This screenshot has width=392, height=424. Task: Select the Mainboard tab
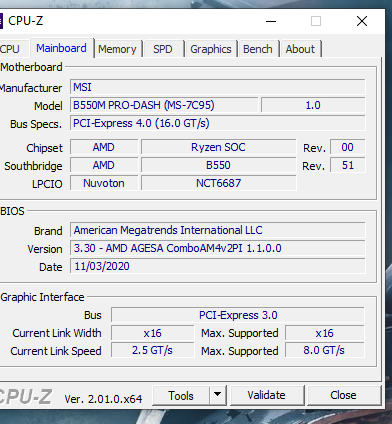pyautogui.click(x=61, y=48)
